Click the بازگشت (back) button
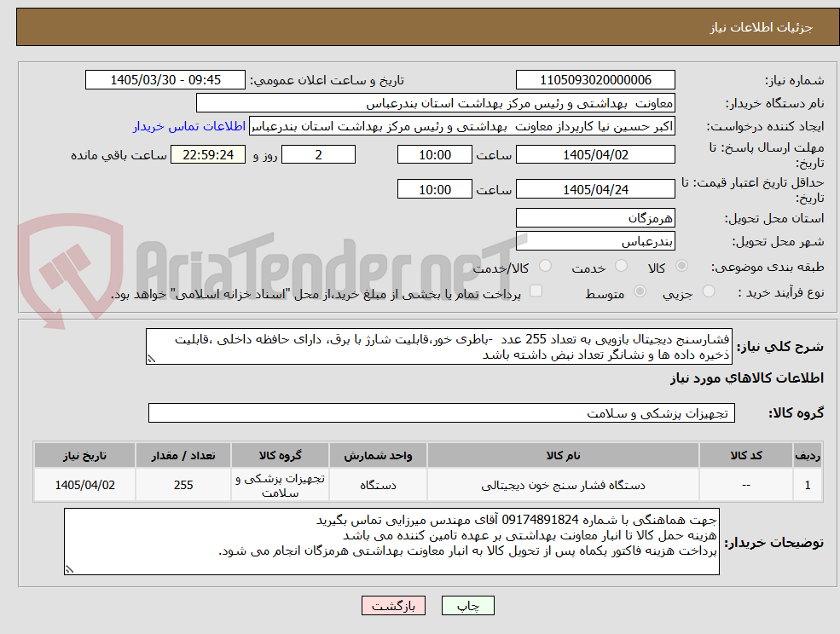Screen dimensions: 840x634 pyautogui.click(x=393, y=606)
